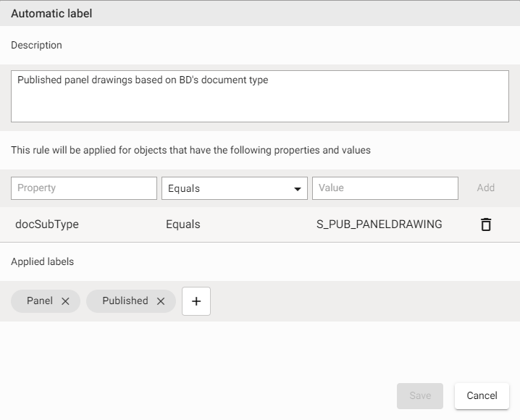
Task: Cancel the automatic label dialog
Action: 482,395
